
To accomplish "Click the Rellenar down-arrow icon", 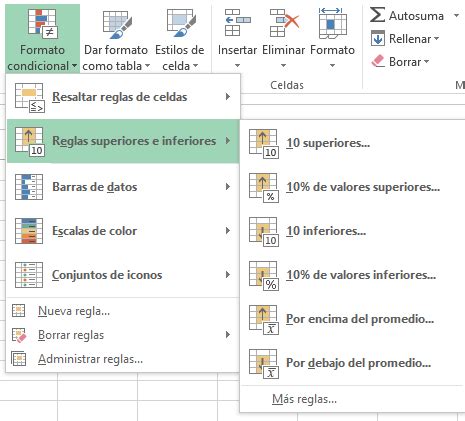I will [378, 38].
